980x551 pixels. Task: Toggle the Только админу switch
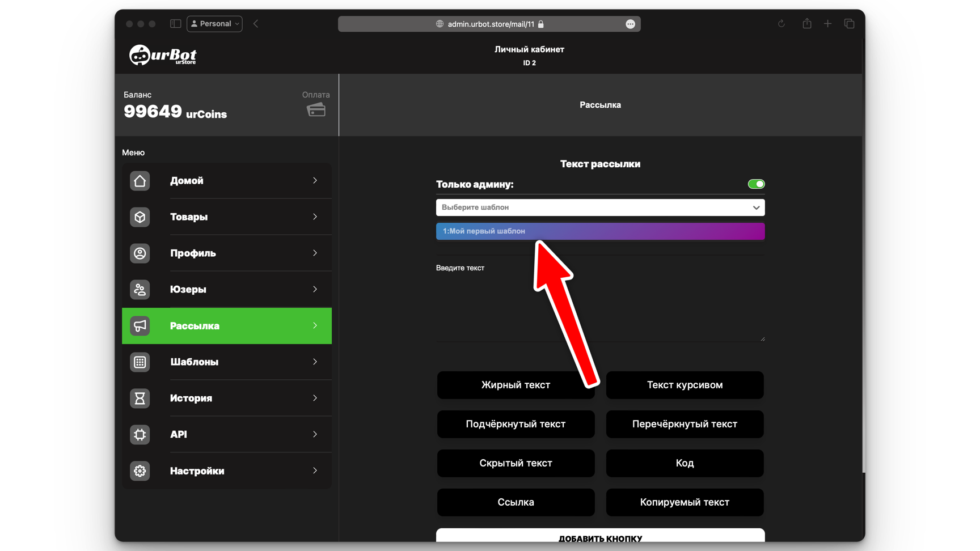(x=755, y=184)
